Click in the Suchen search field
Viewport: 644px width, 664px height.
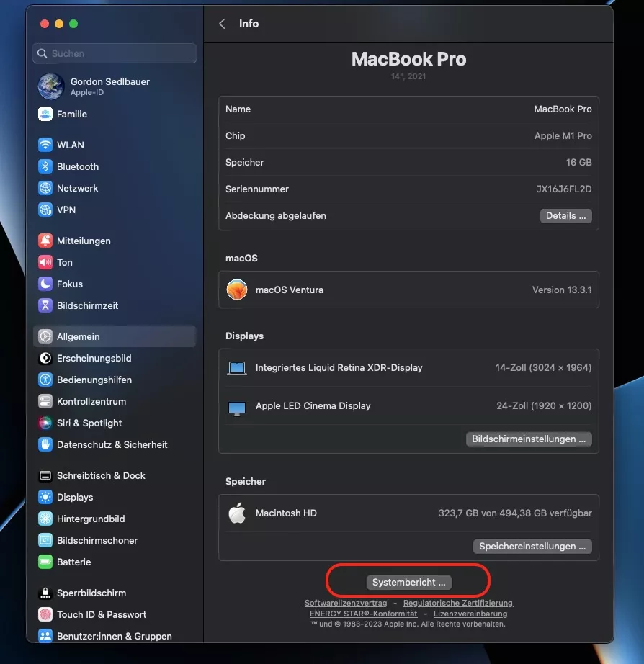coord(115,53)
